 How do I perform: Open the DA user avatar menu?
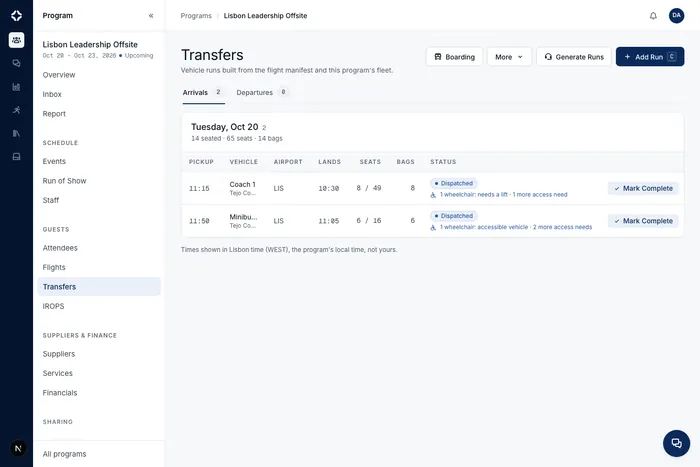[676, 16]
